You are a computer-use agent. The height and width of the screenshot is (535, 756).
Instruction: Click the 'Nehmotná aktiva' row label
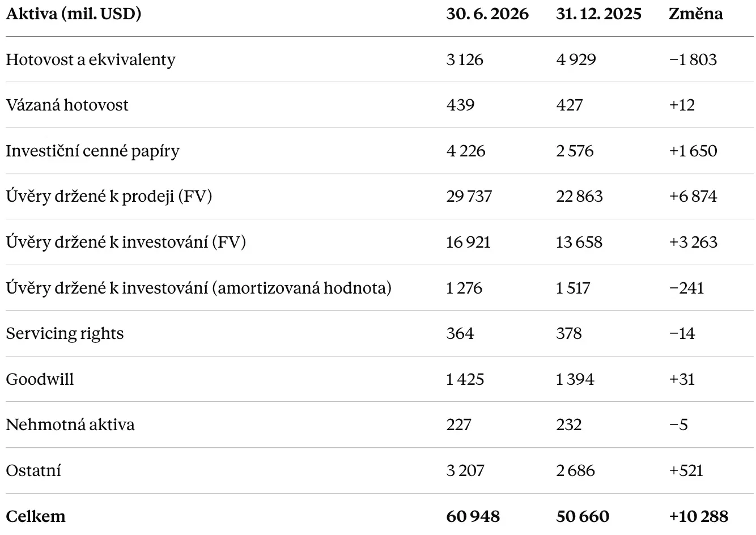(70, 424)
